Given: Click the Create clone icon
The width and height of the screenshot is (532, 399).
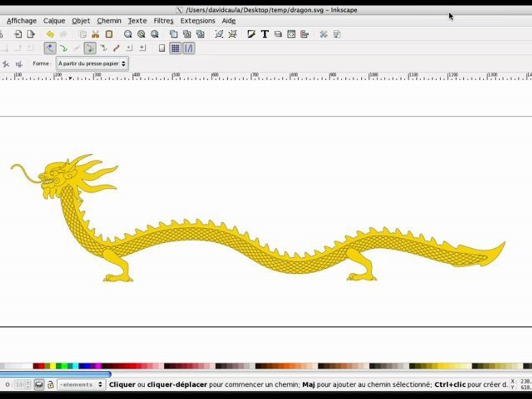Looking at the screenshot, I should click(x=187, y=34).
